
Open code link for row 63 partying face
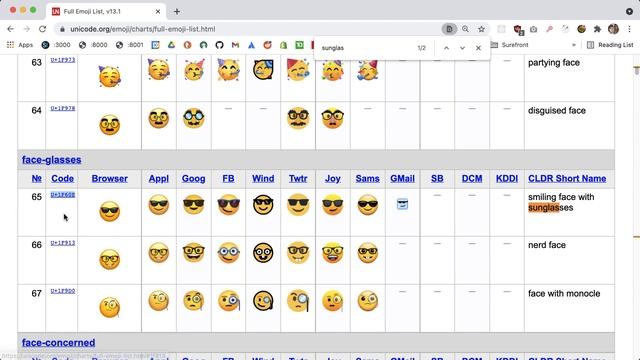62,60
